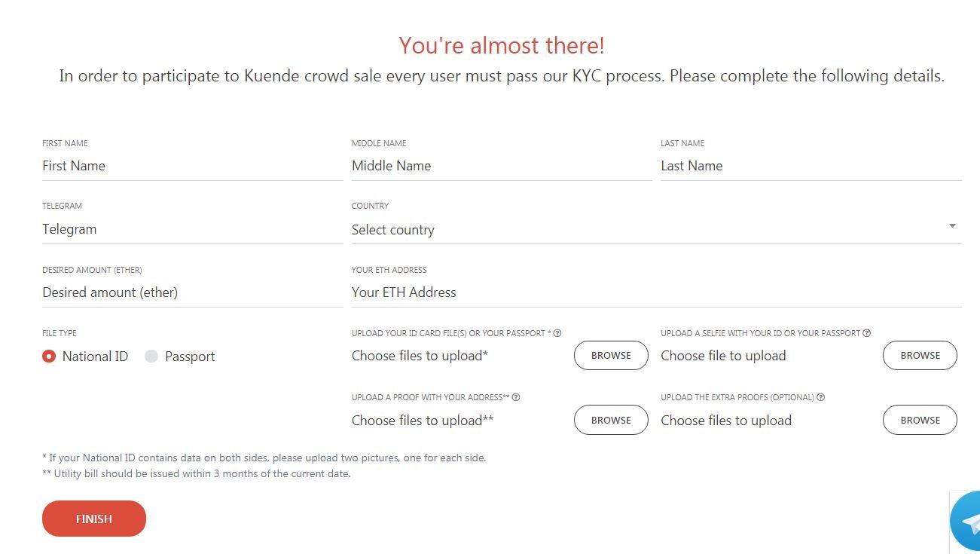Focus the Last Name input field

(x=811, y=166)
